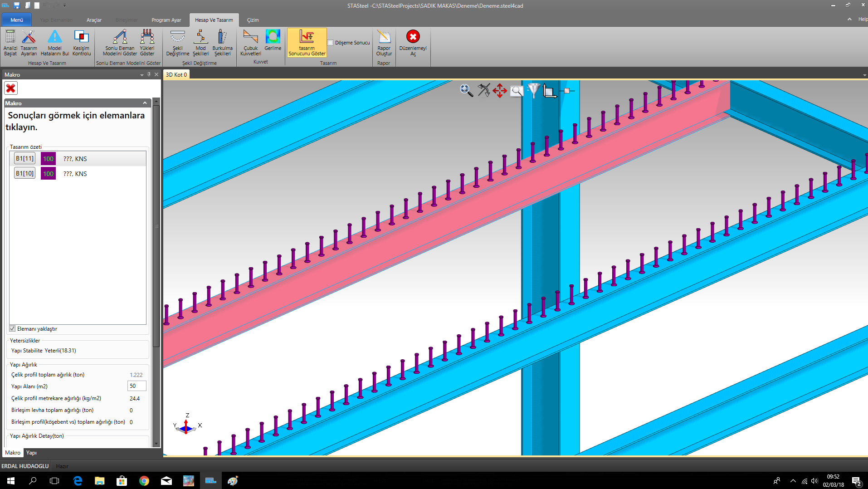Click Yapı Alanı (m2) input field

[137, 386]
